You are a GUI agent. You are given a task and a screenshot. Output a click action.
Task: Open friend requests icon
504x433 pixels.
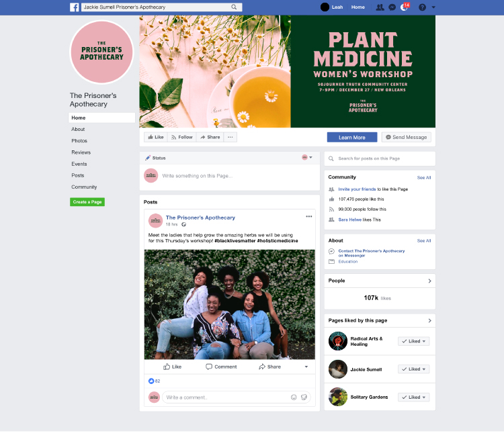(x=380, y=7)
